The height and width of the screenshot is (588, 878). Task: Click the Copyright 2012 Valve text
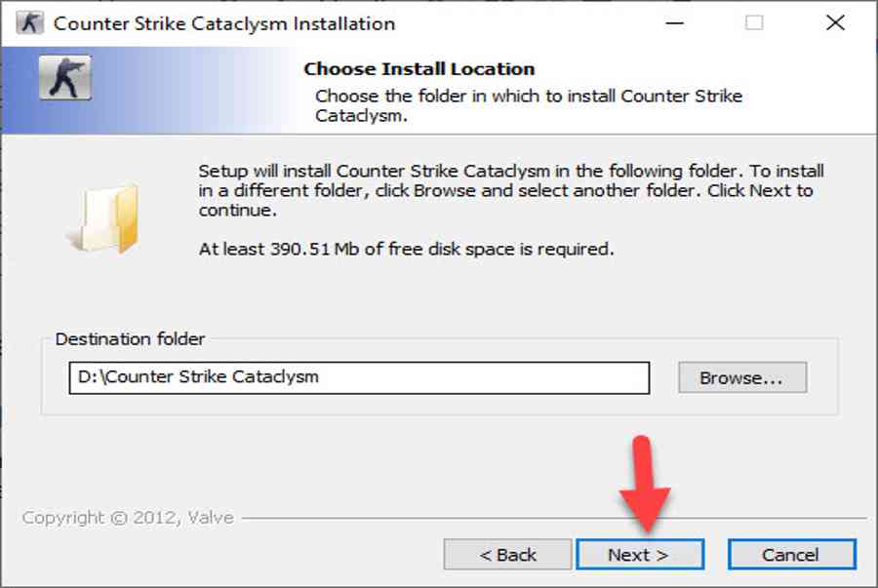[x=128, y=518]
